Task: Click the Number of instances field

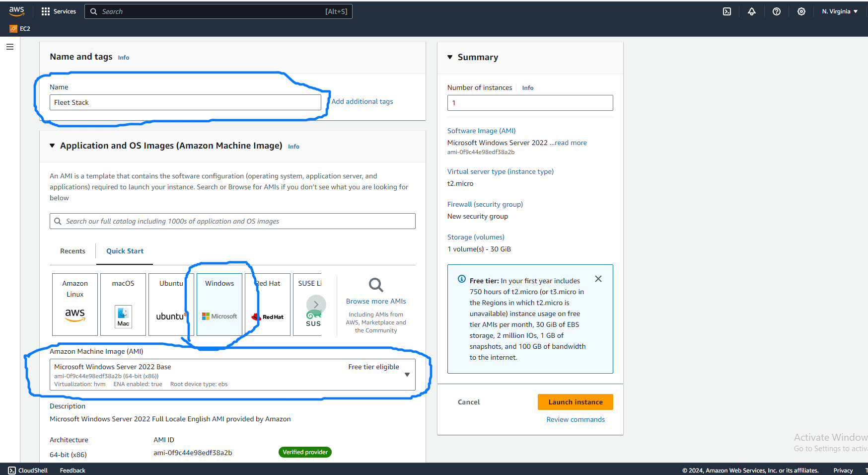Action: point(530,103)
